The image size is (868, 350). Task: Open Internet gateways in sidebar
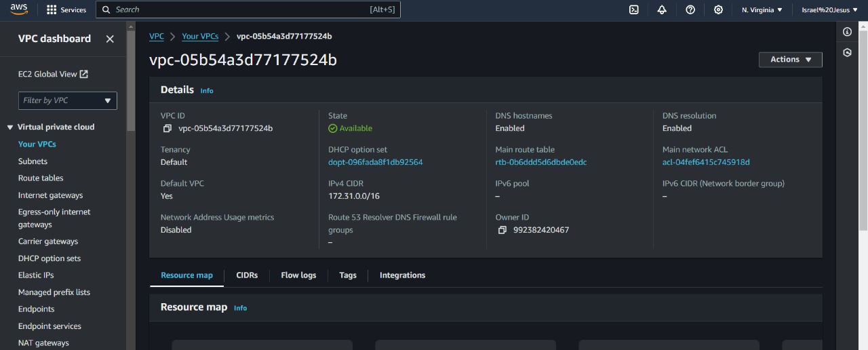click(x=50, y=195)
